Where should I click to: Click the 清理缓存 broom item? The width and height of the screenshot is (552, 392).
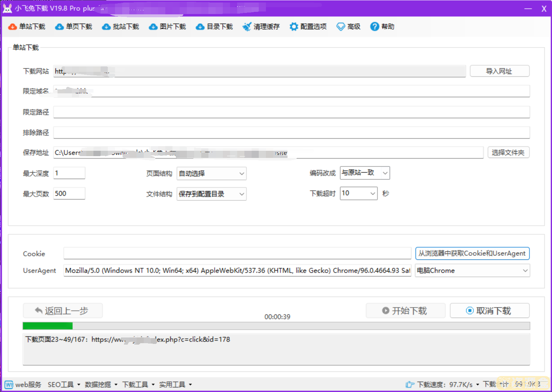click(261, 27)
